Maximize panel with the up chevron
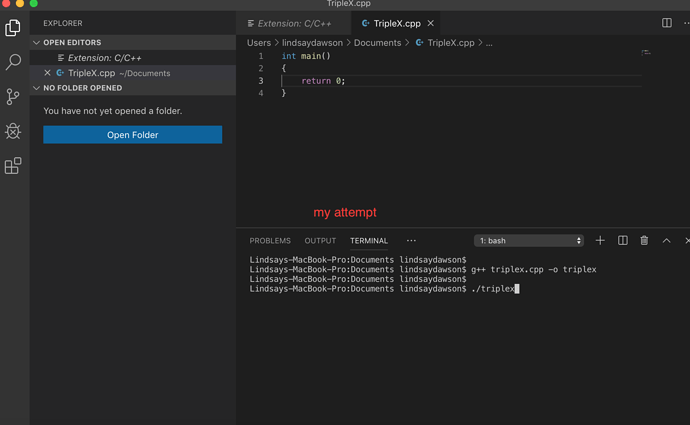The width and height of the screenshot is (690, 425). (x=667, y=241)
